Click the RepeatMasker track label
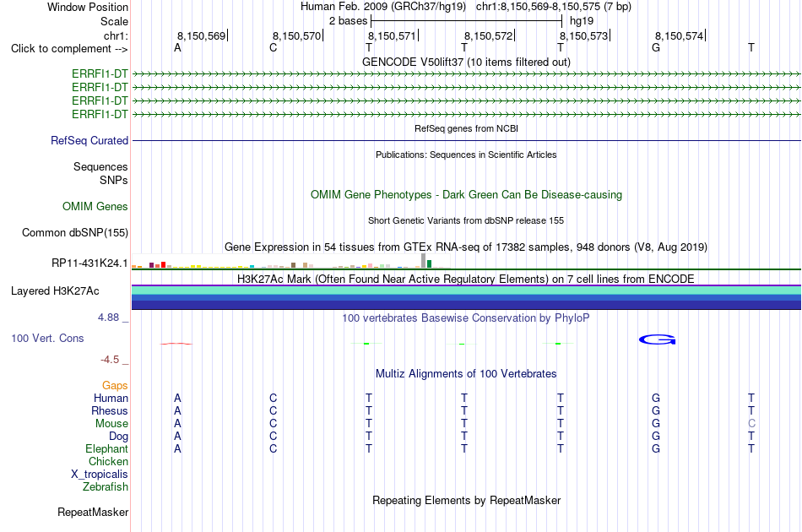The height and width of the screenshot is (532, 802). pyautogui.click(x=93, y=512)
